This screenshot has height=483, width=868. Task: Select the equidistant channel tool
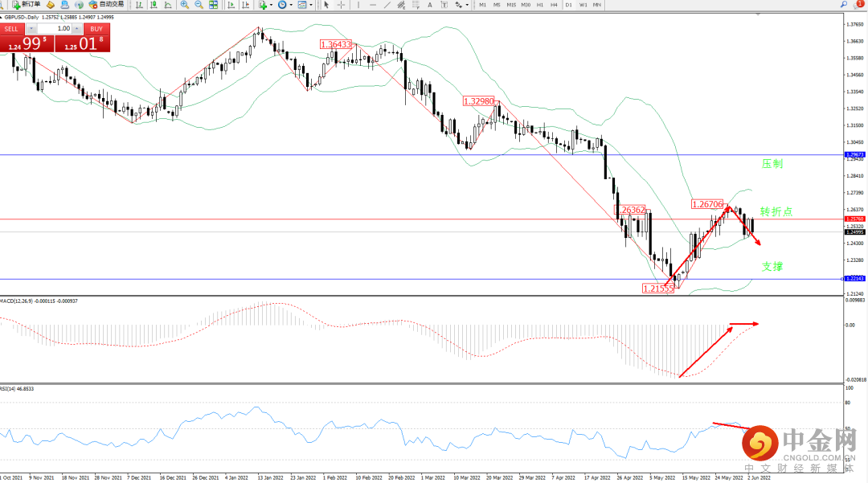point(401,5)
